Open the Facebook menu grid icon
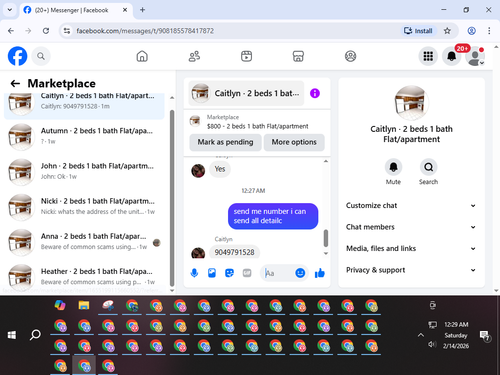 click(x=428, y=56)
